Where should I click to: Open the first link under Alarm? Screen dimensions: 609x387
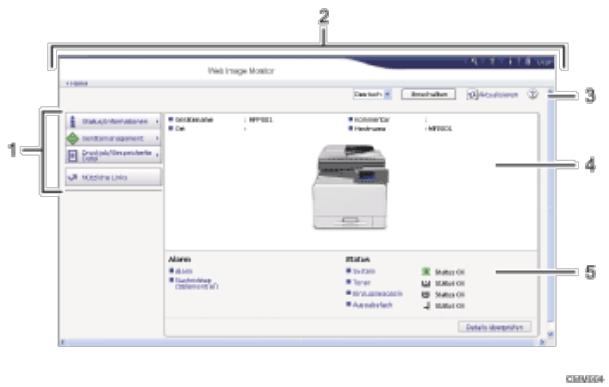pos(184,271)
